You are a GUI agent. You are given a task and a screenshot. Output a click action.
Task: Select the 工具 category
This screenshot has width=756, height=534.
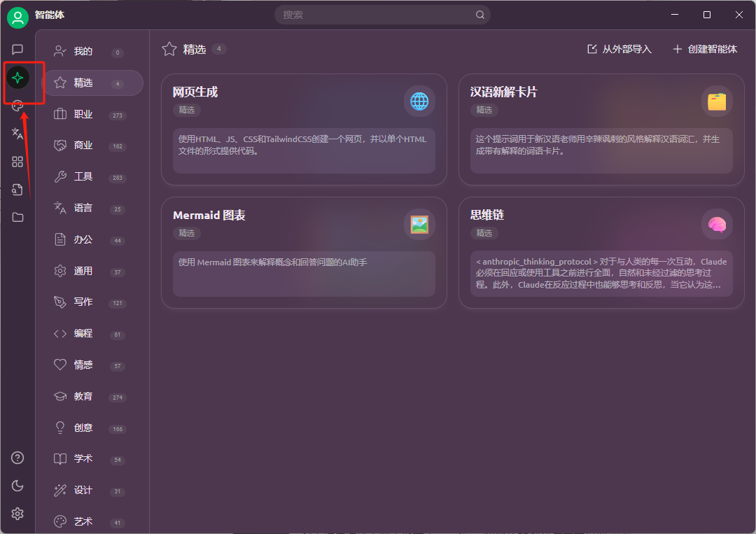click(92, 177)
